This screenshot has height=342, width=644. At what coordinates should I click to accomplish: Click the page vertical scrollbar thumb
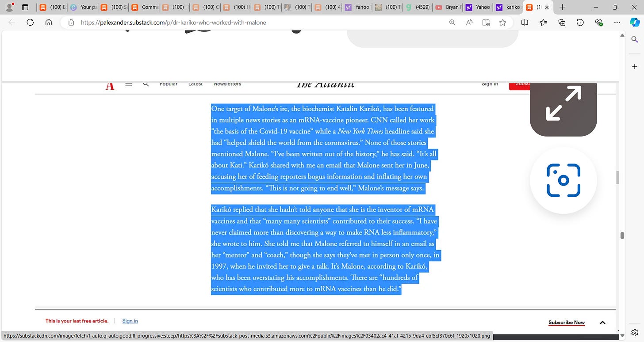[x=622, y=235]
